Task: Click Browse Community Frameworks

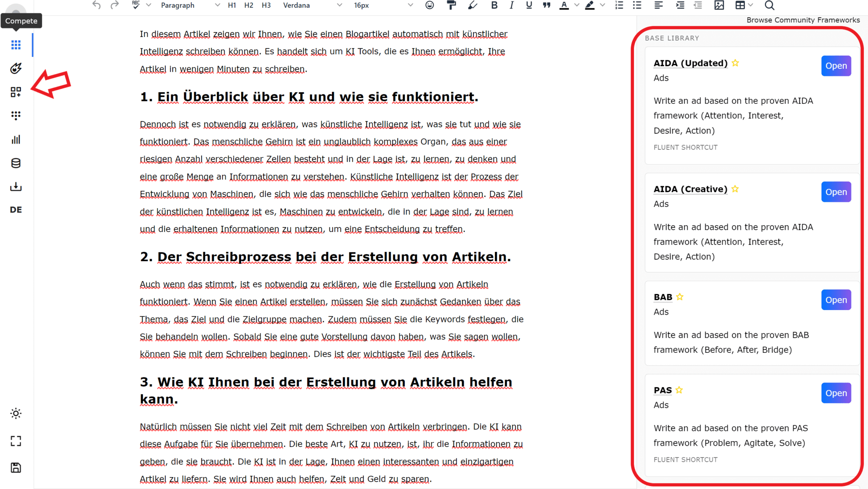Action: tap(803, 20)
